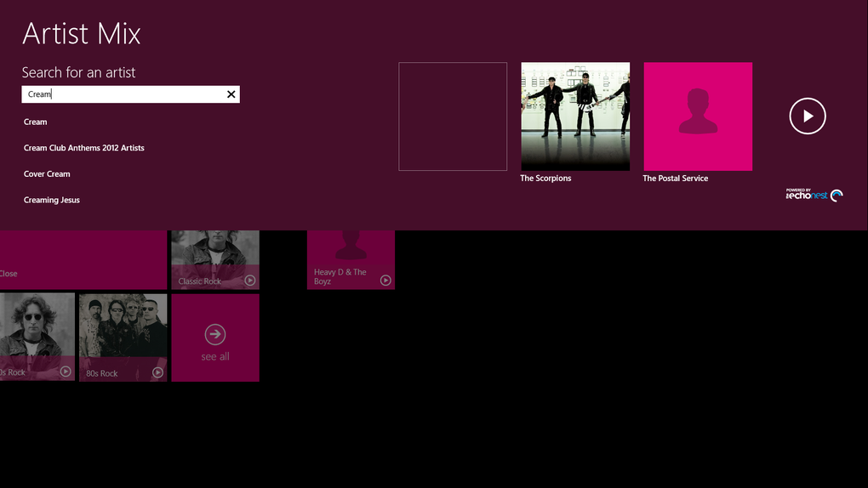Click the partially visible Close tile
Image resolution: width=868 pixels, height=488 pixels.
point(83,259)
